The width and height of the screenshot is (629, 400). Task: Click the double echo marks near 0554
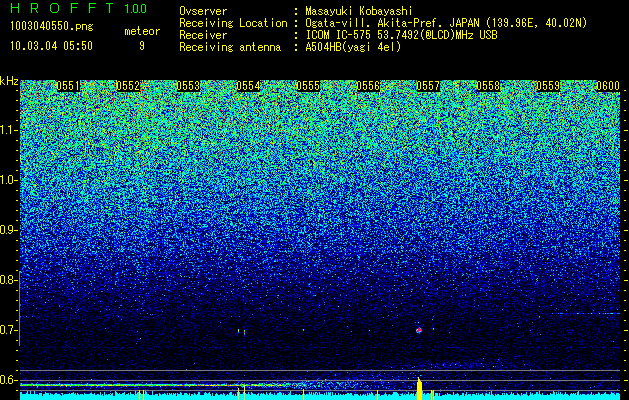241,331
